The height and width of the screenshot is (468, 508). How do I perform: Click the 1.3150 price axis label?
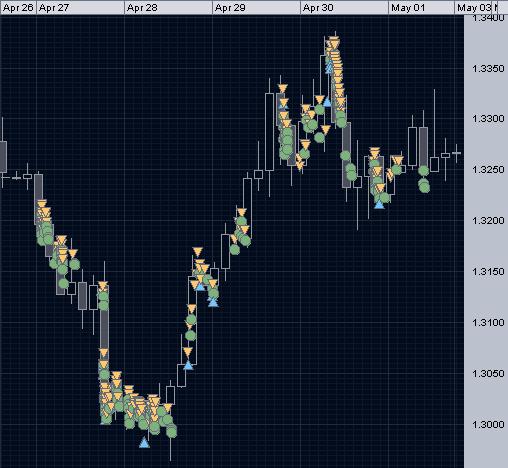coord(488,271)
